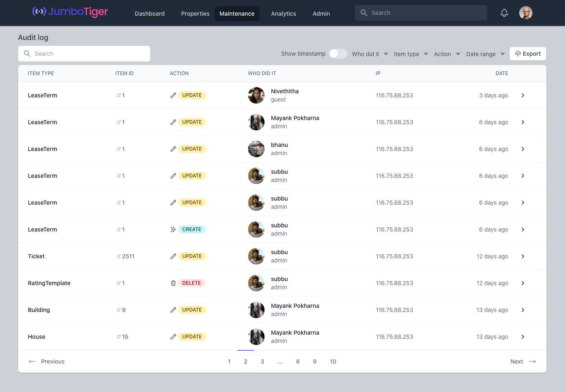Open the notifications bell
This screenshot has height=392, width=565.
click(x=504, y=13)
